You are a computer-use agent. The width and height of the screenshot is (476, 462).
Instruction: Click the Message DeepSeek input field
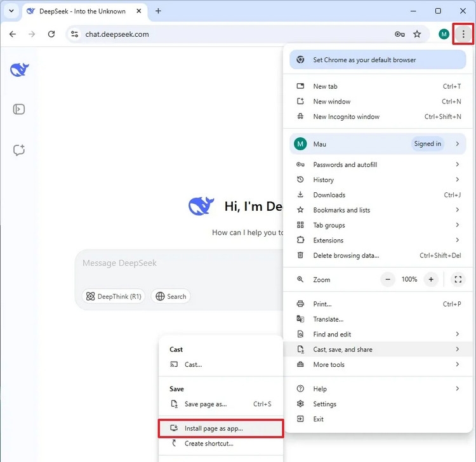pos(179,263)
